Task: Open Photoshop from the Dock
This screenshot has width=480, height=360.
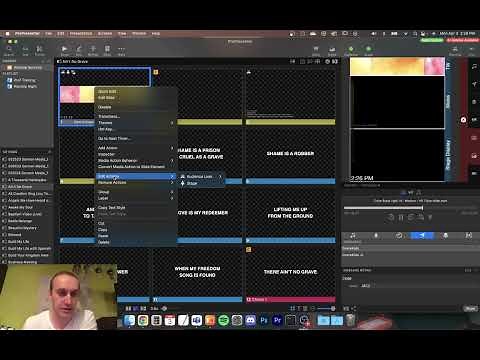Action: click(x=264, y=320)
